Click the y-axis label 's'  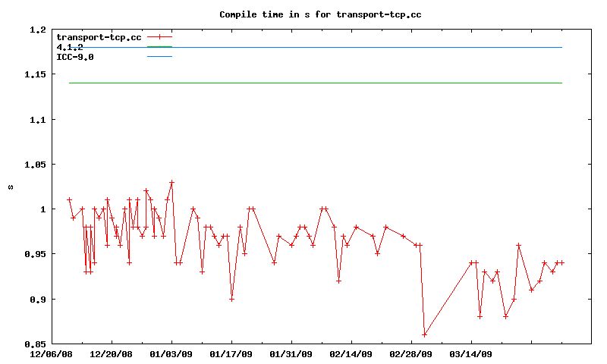click(x=10, y=187)
